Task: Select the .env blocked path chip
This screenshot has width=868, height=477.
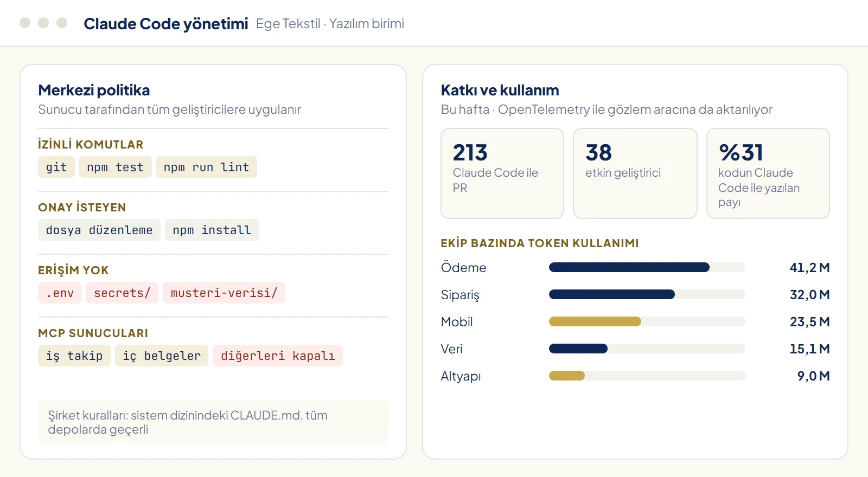Action: point(60,293)
